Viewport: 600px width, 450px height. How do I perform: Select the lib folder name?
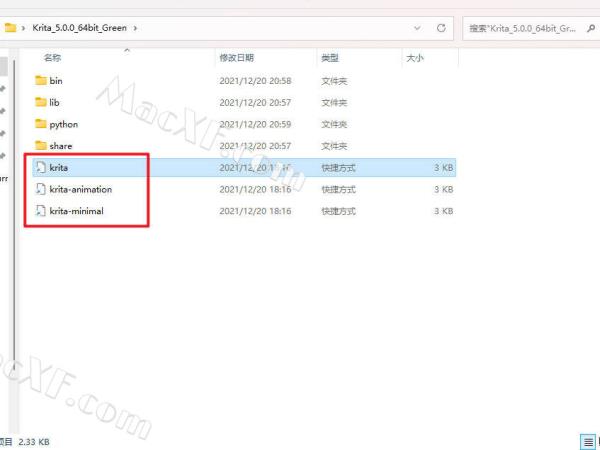tap(54, 102)
